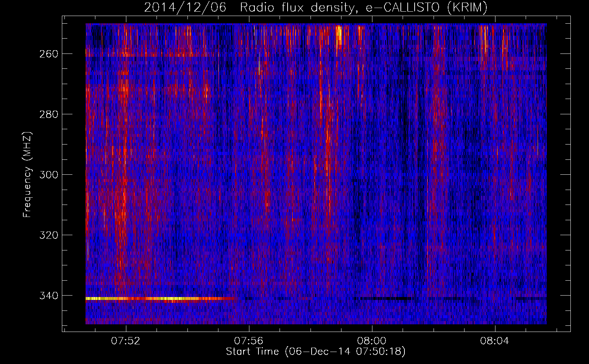Click the 07:56 time tick label

pyautogui.click(x=249, y=341)
